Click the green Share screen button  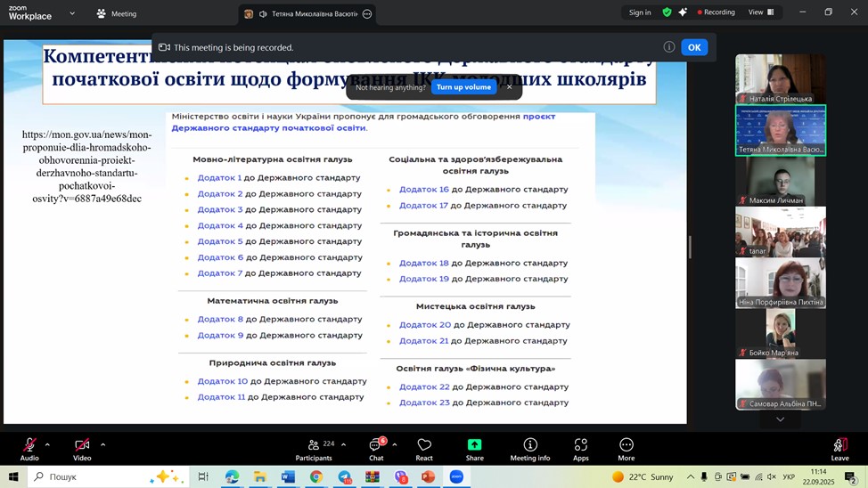pyautogui.click(x=474, y=449)
